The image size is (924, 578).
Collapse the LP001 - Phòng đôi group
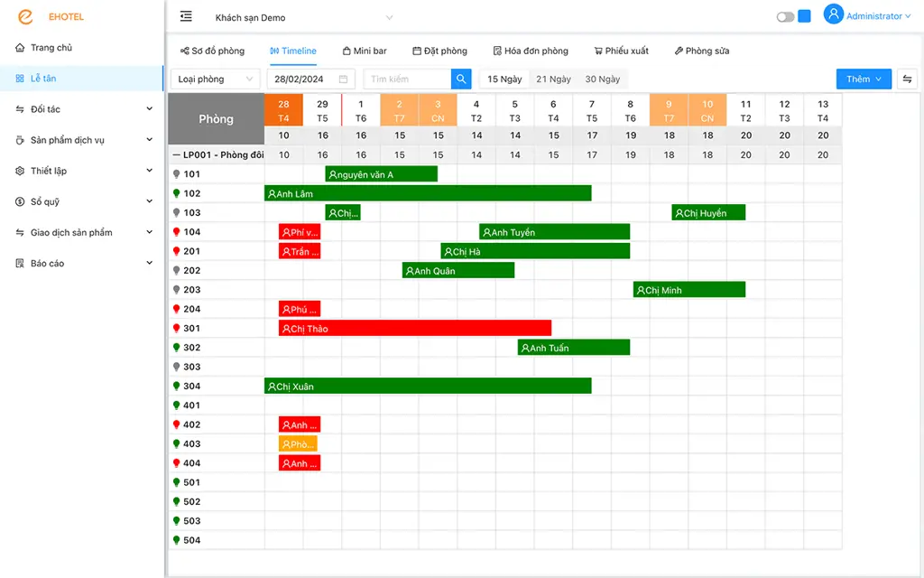tap(176, 155)
